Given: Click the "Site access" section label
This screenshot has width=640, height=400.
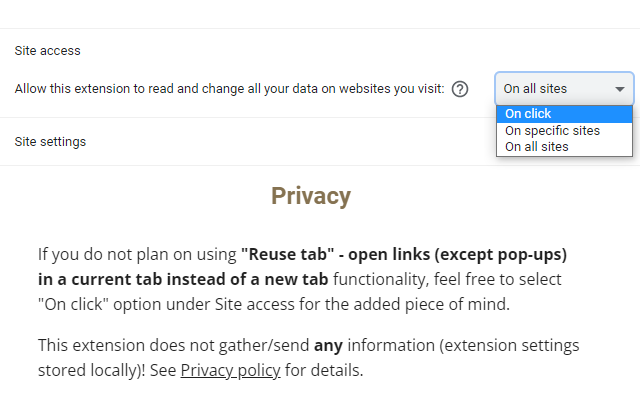Looking at the screenshot, I should [x=47, y=50].
